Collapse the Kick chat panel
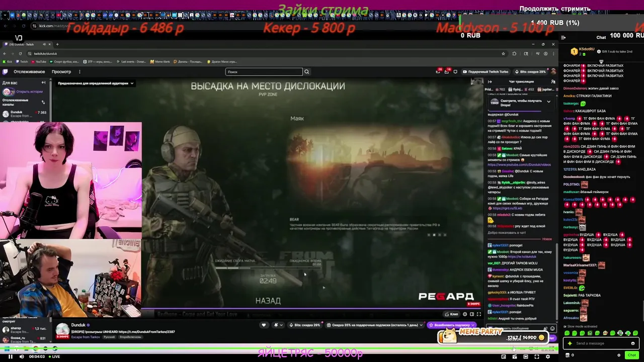This screenshot has width=644, height=362. [x=563, y=37]
